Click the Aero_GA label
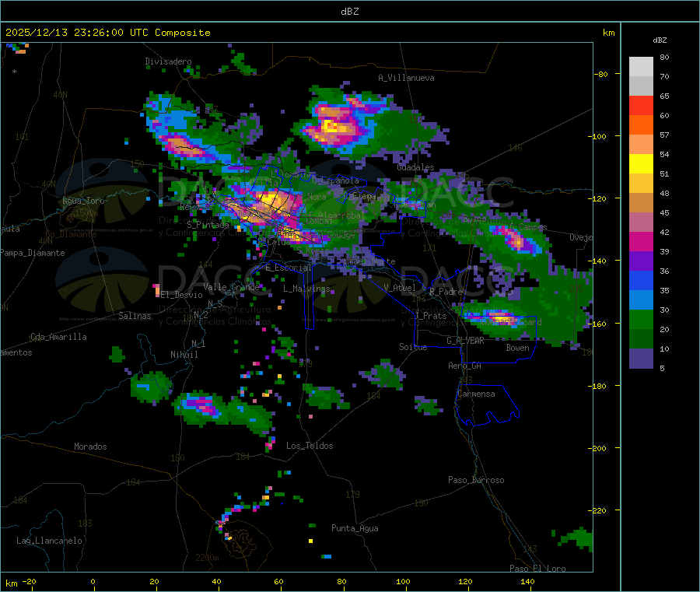Screen dimensions: 700x592 click(465, 366)
